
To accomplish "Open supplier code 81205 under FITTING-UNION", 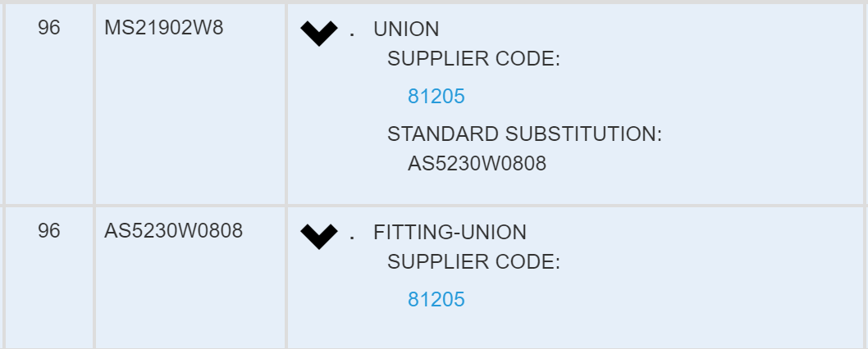I will tap(436, 300).
